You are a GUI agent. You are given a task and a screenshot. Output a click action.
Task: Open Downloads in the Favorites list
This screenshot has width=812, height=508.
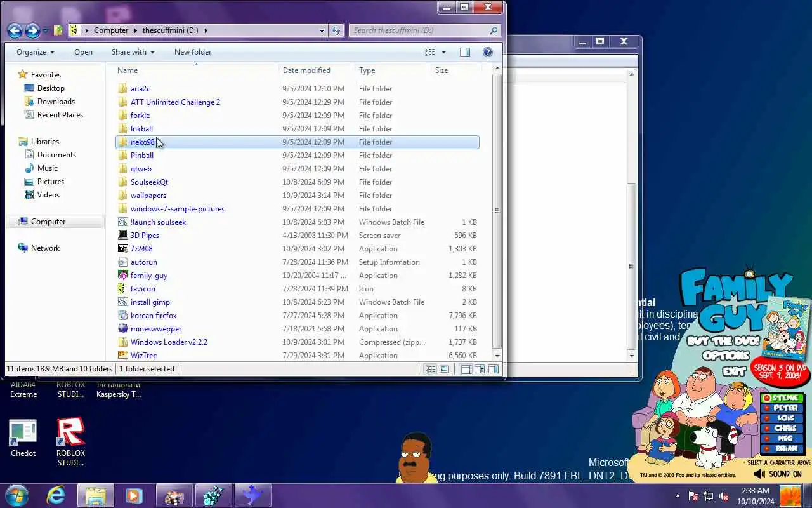56,102
